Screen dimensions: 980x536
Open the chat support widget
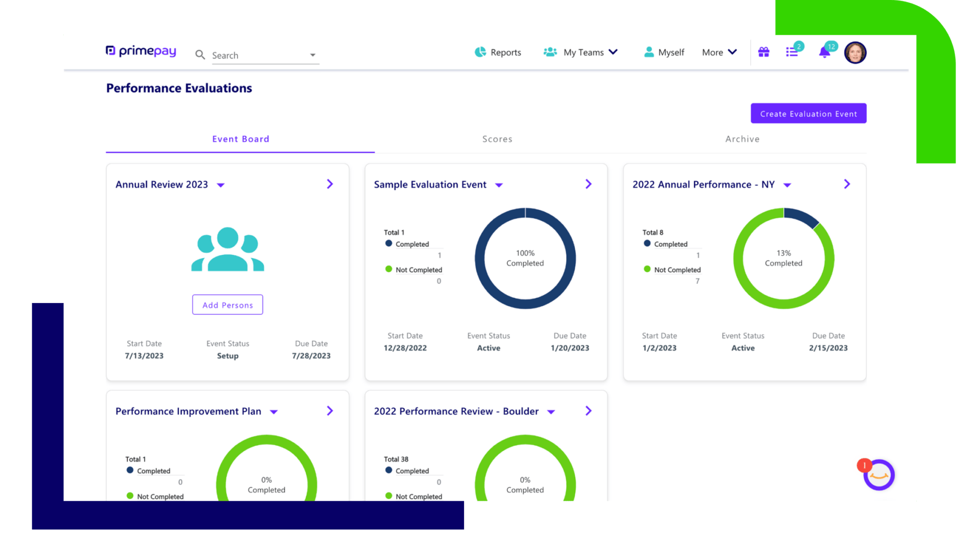point(879,475)
